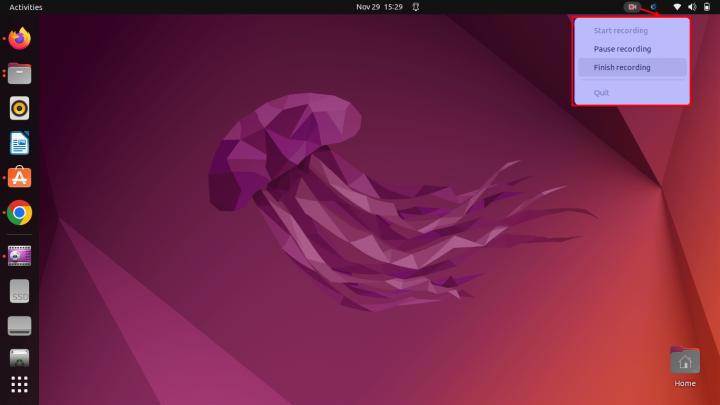Viewport: 720px width, 405px height.
Task: Click the blue tray icon beside recorder
Action: 653,7
